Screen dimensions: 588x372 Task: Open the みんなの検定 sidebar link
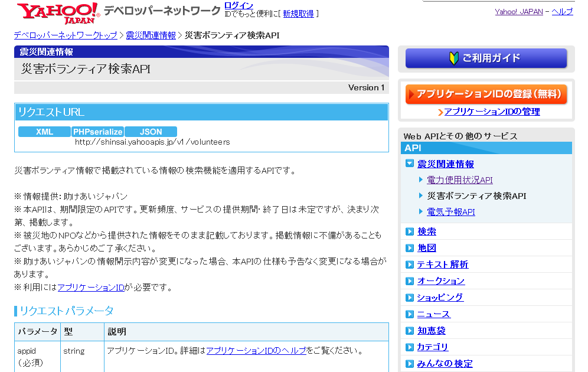click(x=445, y=363)
